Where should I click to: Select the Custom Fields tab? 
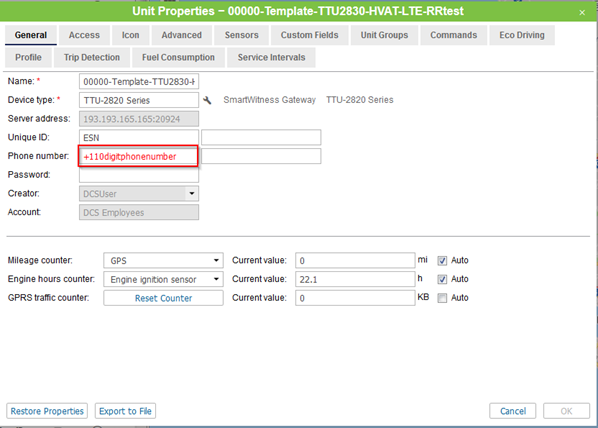tap(309, 35)
